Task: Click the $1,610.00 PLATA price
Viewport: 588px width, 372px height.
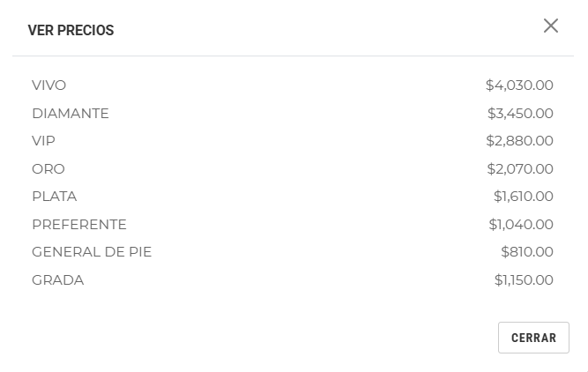Action: coord(524,197)
